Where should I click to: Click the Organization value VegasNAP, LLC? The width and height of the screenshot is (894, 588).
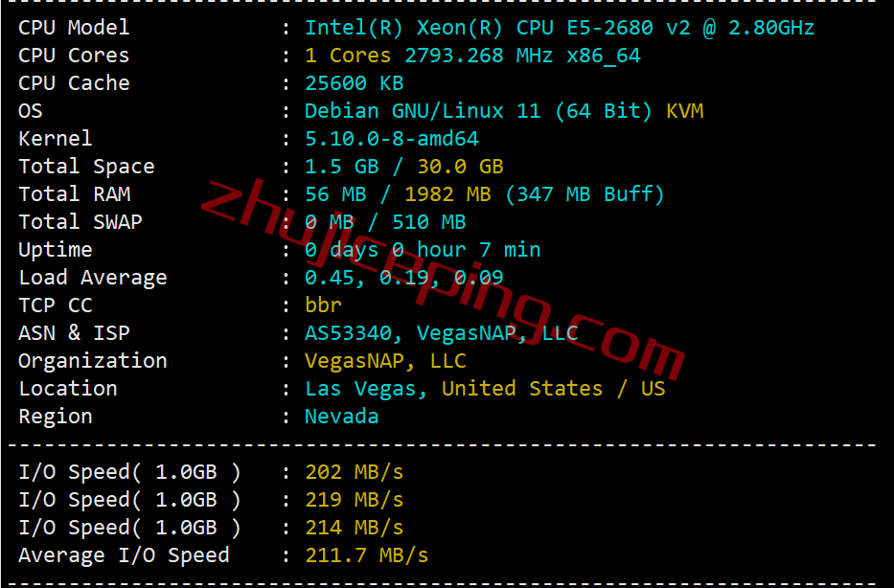coord(385,361)
